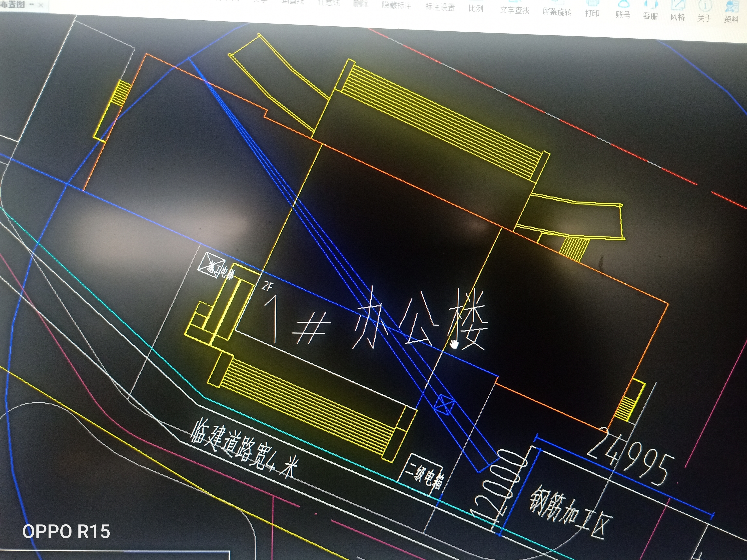Screen dimensions: 747x560
Task: Click the 打印 print button
Action: pyautogui.click(x=592, y=9)
